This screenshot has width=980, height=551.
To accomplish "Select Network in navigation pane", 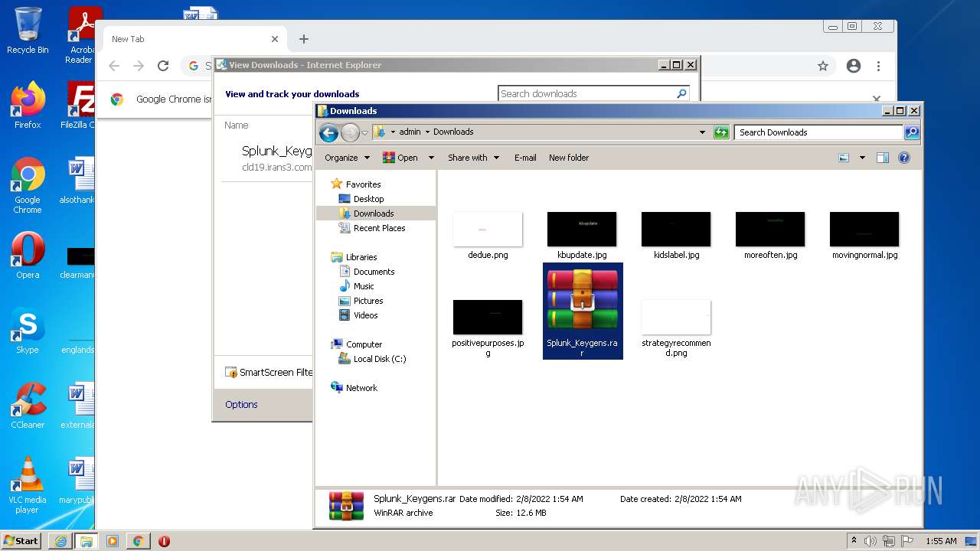I will tap(354, 388).
